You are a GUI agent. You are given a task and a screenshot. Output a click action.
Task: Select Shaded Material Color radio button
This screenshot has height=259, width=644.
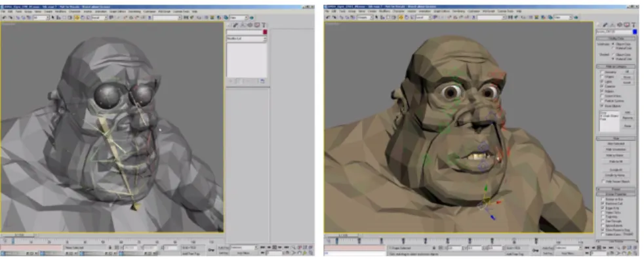(613, 59)
